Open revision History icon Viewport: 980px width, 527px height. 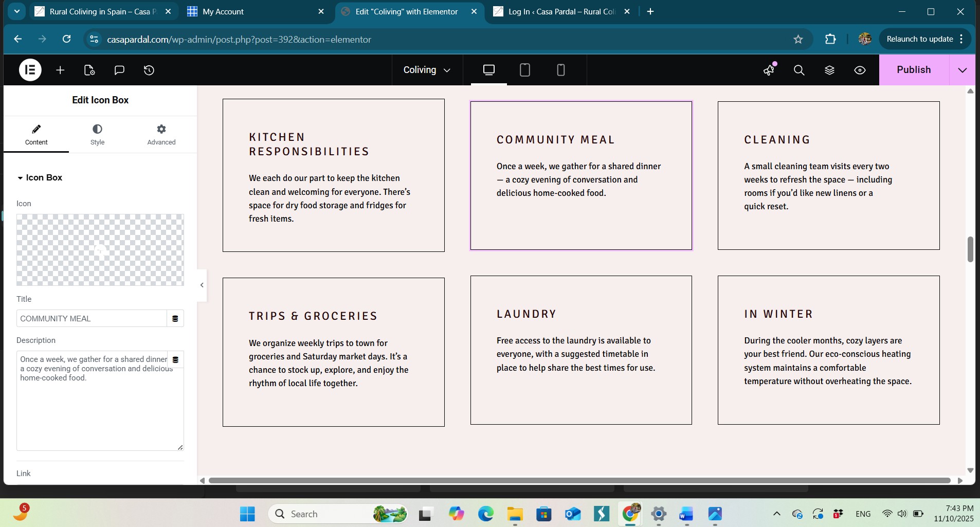pos(149,70)
